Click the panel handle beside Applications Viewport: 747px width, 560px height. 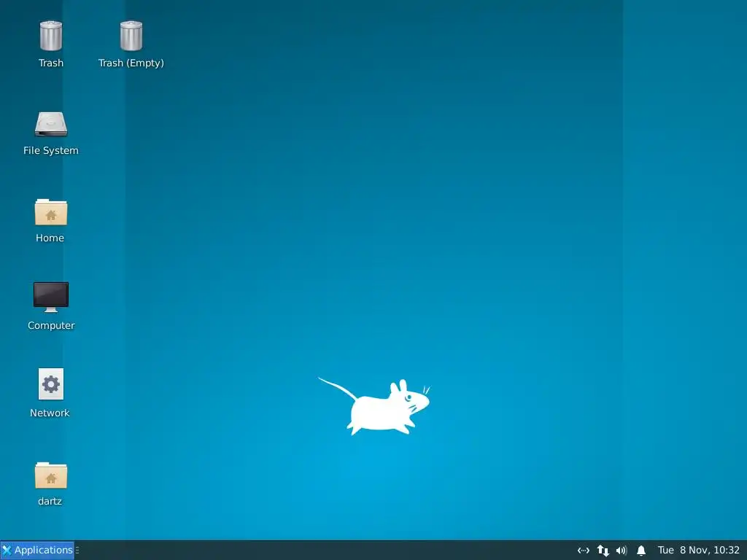[x=77, y=550]
